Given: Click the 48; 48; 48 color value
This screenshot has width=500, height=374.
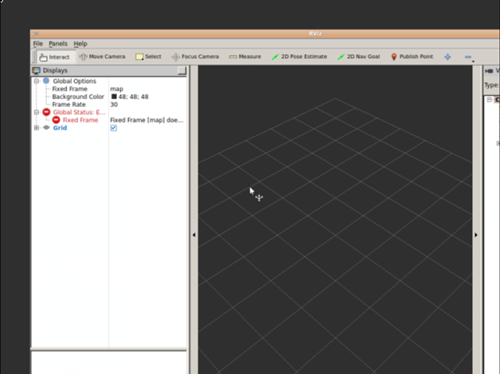Looking at the screenshot, I should [133, 97].
